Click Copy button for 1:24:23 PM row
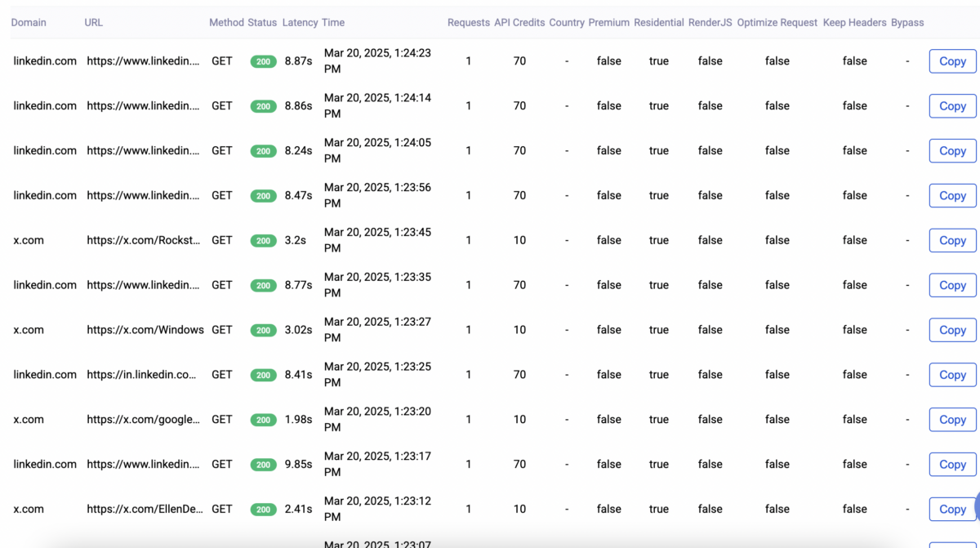Screen dimensions: 980x548 952,61
